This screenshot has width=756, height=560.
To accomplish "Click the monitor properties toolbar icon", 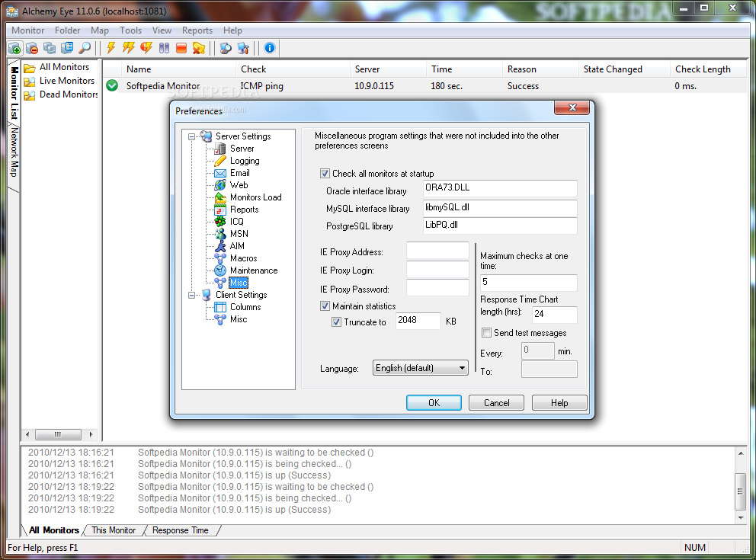I will coord(67,48).
